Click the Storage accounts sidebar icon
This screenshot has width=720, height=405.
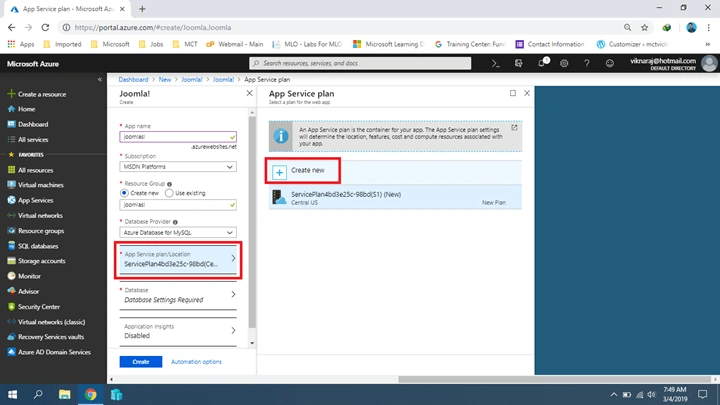pyautogui.click(x=11, y=261)
